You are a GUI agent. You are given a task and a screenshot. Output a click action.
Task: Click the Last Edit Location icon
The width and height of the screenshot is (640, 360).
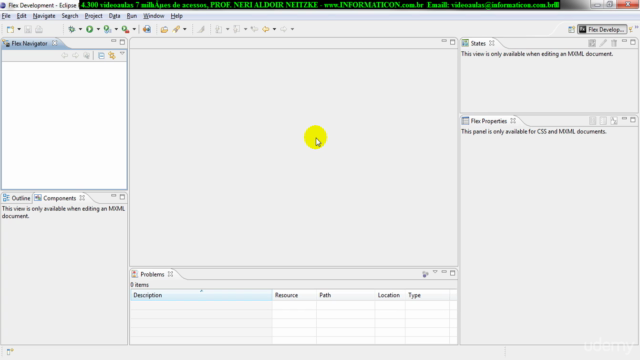click(254, 29)
